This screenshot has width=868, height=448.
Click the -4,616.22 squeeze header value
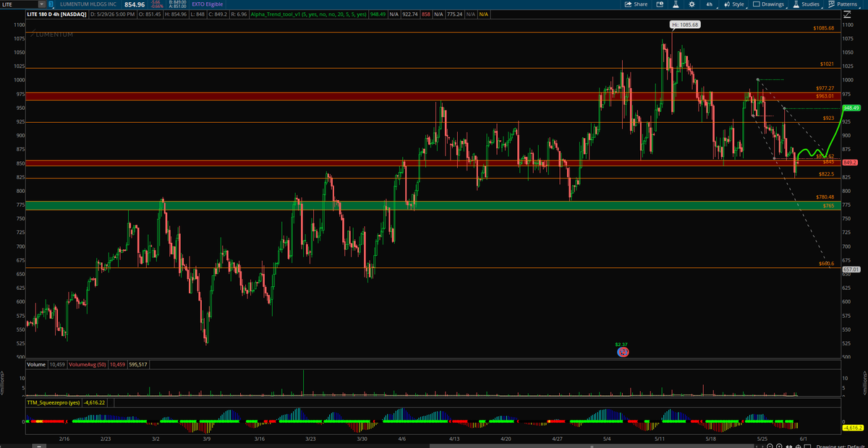[x=95, y=402]
